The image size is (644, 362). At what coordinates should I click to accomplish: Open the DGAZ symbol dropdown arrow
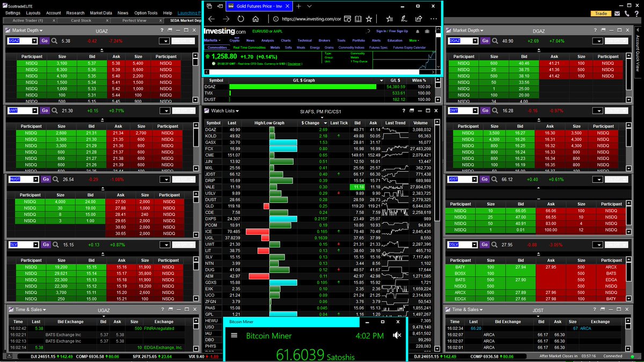(475, 41)
